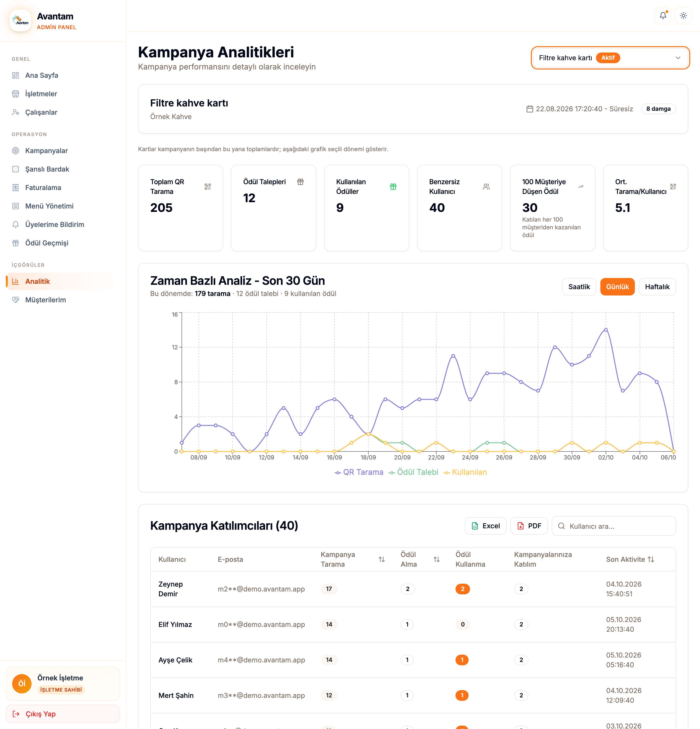Toggle QR Tarama series in chart legend

[x=359, y=472]
